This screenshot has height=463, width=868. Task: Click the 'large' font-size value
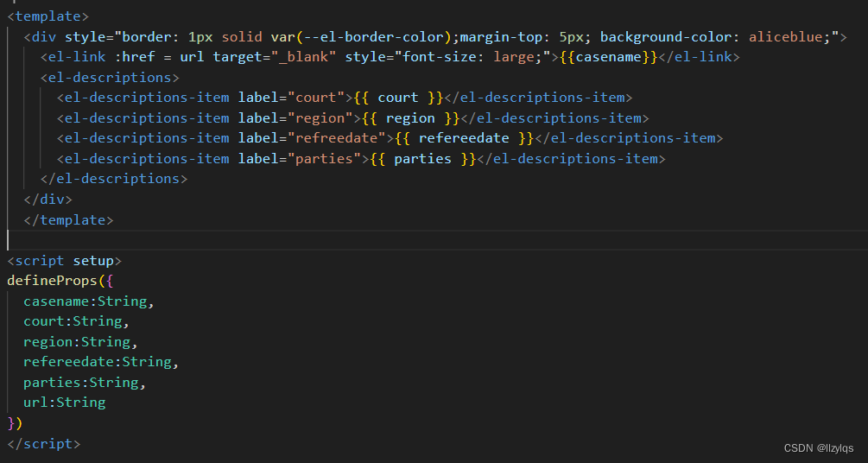click(514, 57)
